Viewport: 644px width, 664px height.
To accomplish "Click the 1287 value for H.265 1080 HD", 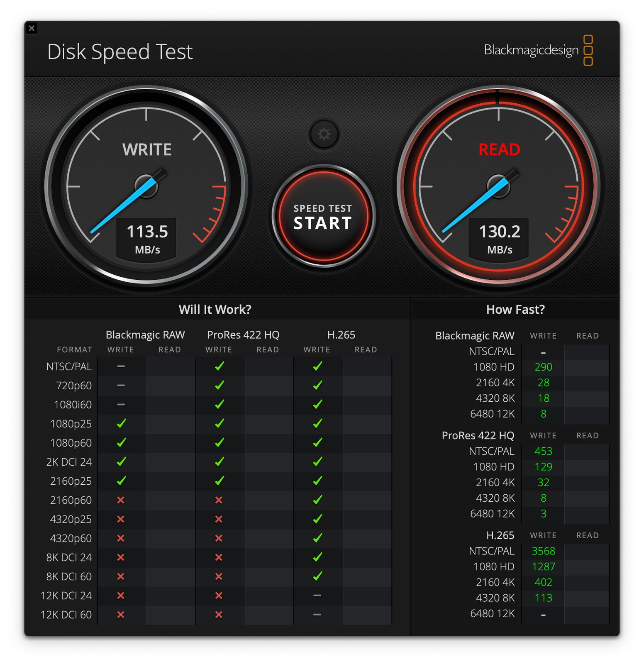I will (543, 567).
